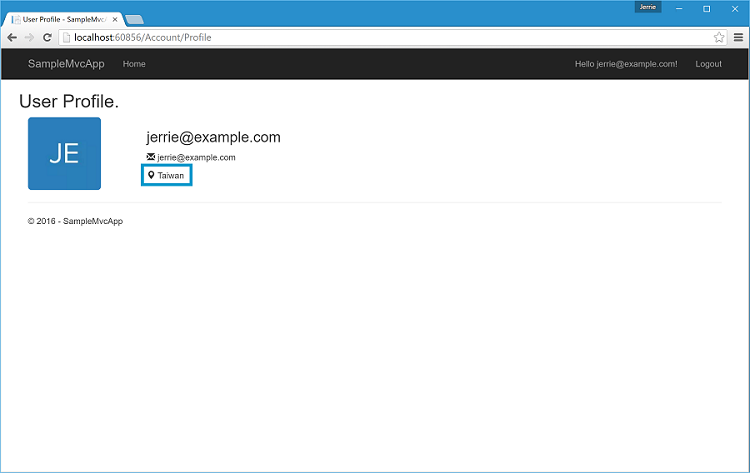Image resolution: width=750 pixels, height=473 pixels.
Task: Minimize the browser window
Action: click(679, 9)
